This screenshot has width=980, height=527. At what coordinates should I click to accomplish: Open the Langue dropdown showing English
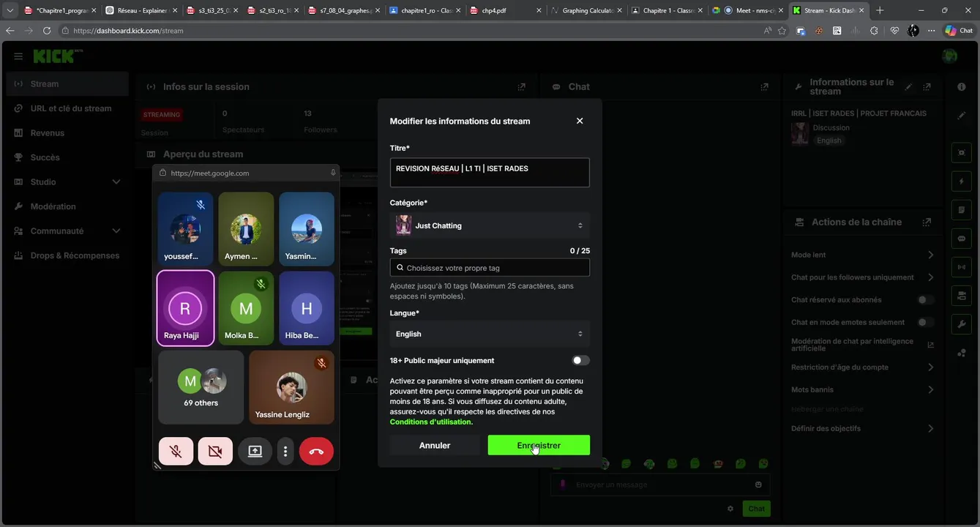coord(490,334)
